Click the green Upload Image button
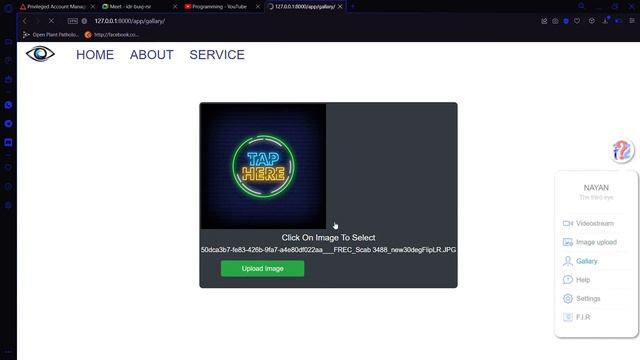The width and height of the screenshot is (640, 360). (262, 269)
